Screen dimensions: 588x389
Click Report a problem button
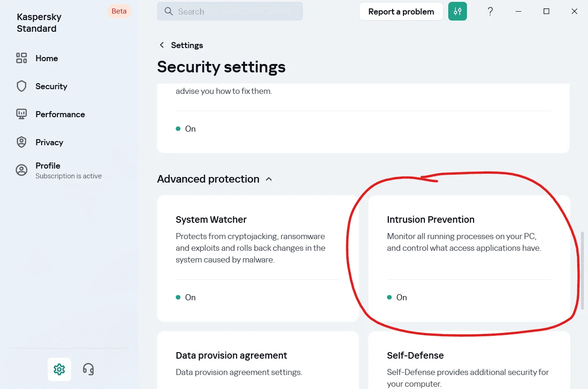point(401,12)
